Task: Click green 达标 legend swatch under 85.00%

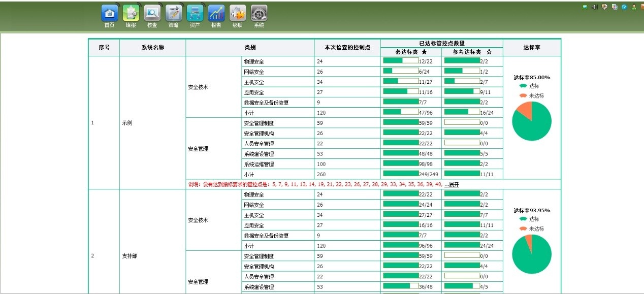Action: [523, 86]
